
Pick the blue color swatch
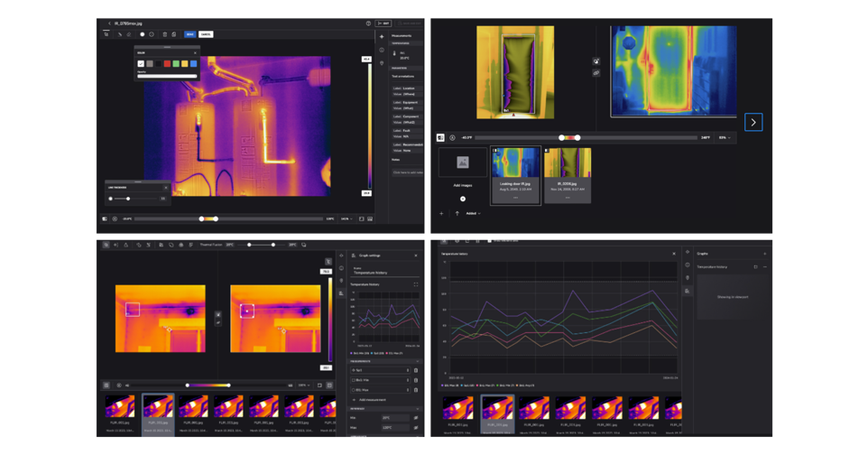point(193,64)
